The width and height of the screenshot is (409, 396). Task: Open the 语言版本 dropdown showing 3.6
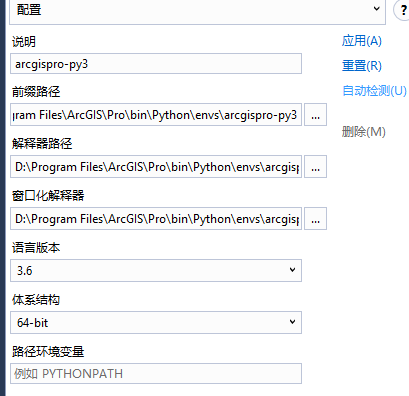pos(156,270)
